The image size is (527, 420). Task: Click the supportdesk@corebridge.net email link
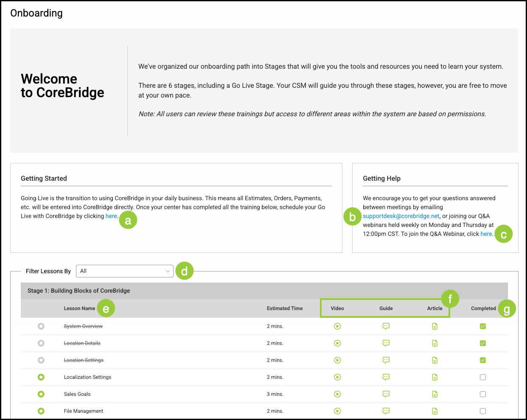coord(401,216)
